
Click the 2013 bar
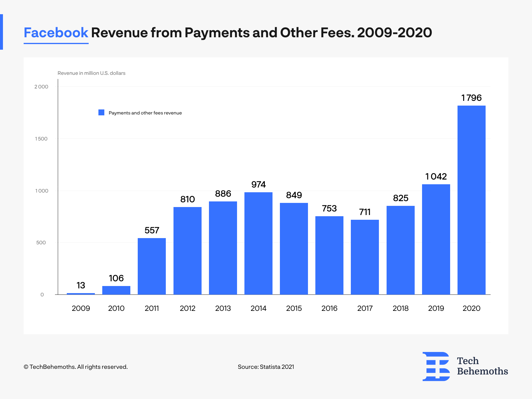223,248
